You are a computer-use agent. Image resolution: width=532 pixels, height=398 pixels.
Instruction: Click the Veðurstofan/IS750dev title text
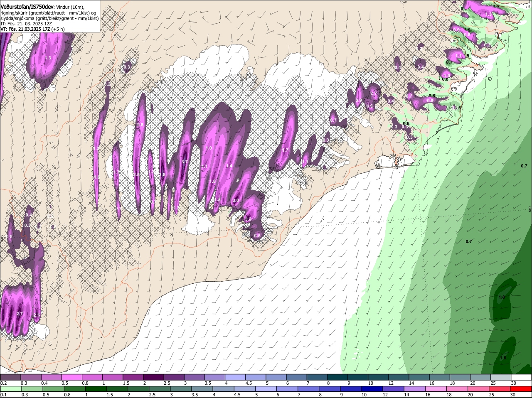click(x=27, y=7)
